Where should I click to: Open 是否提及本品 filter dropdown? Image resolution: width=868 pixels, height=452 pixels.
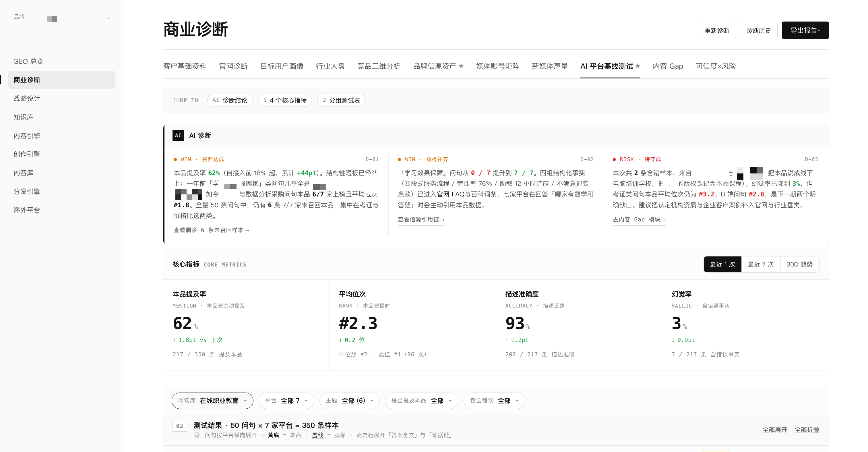point(421,400)
